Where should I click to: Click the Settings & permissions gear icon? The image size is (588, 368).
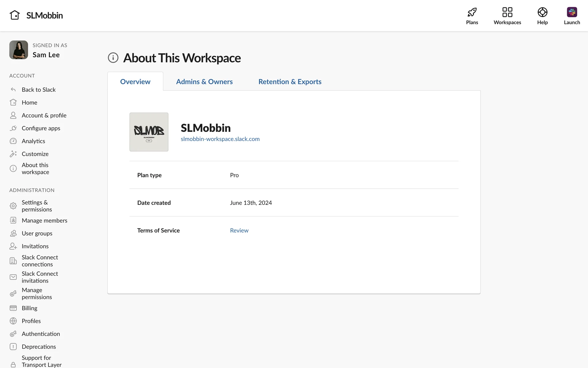pyautogui.click(x=13, y=206)
